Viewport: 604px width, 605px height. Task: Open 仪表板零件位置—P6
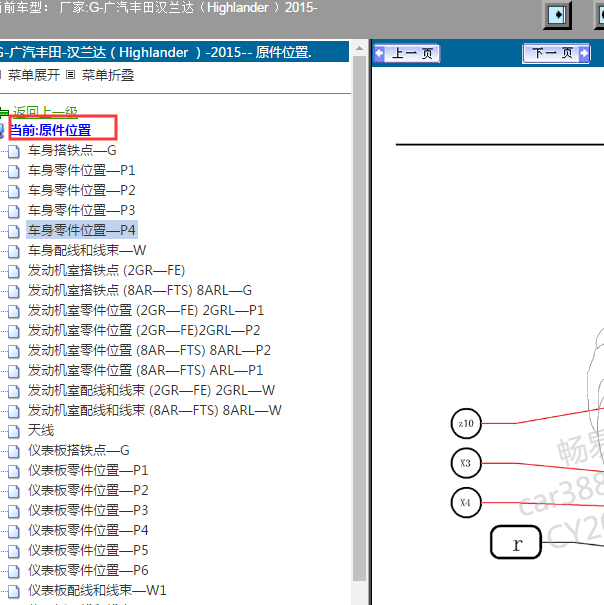pos(88,570)
